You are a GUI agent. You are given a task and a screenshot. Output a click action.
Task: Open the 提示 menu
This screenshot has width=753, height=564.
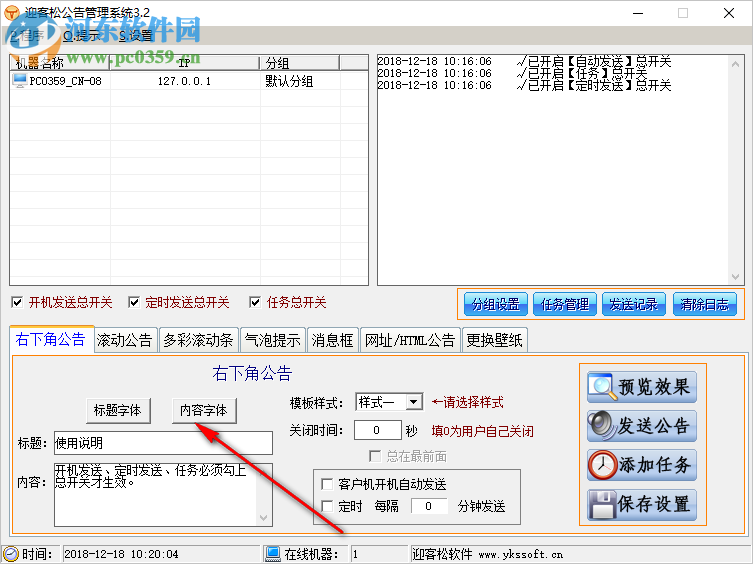click(x=82, y=35)
